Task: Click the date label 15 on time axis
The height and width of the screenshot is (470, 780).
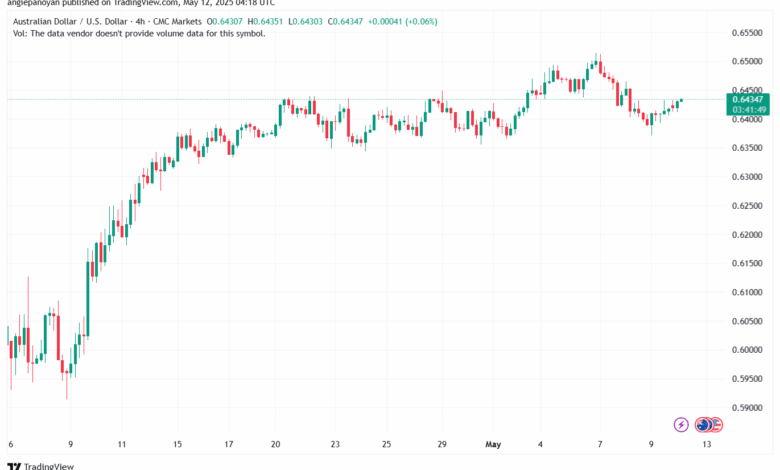Action: (178, 445)
